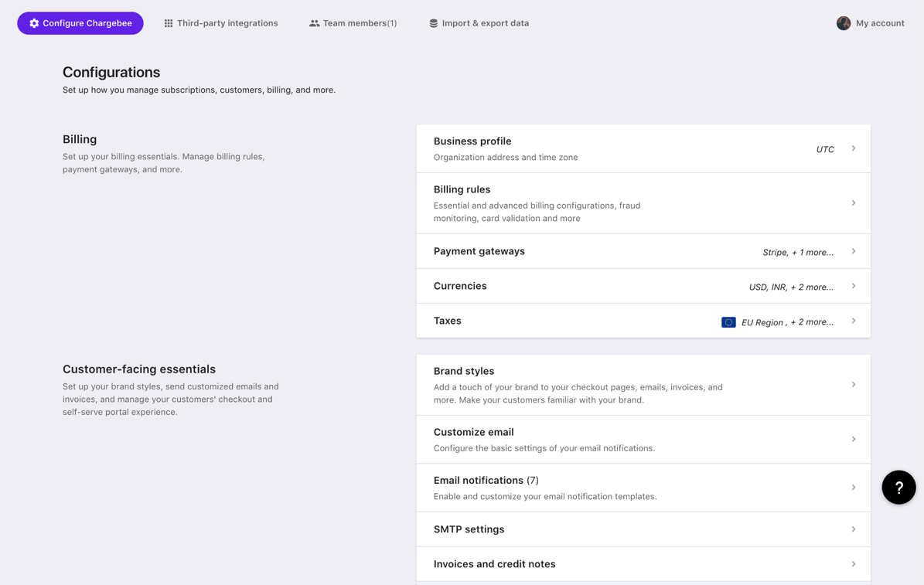This screenshot has height=585, width=924.
Task: Click the profile avatar next to My account
Action: (x=844, y=23)
